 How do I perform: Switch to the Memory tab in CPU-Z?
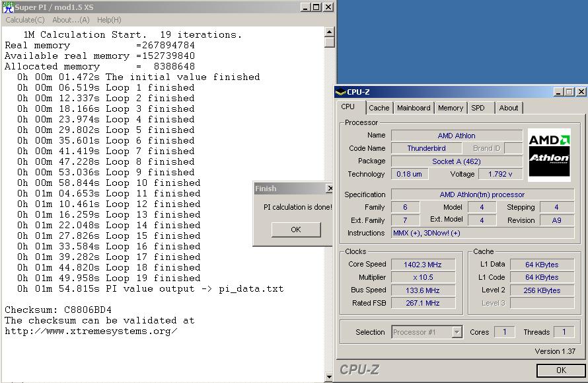coord(451,108)
